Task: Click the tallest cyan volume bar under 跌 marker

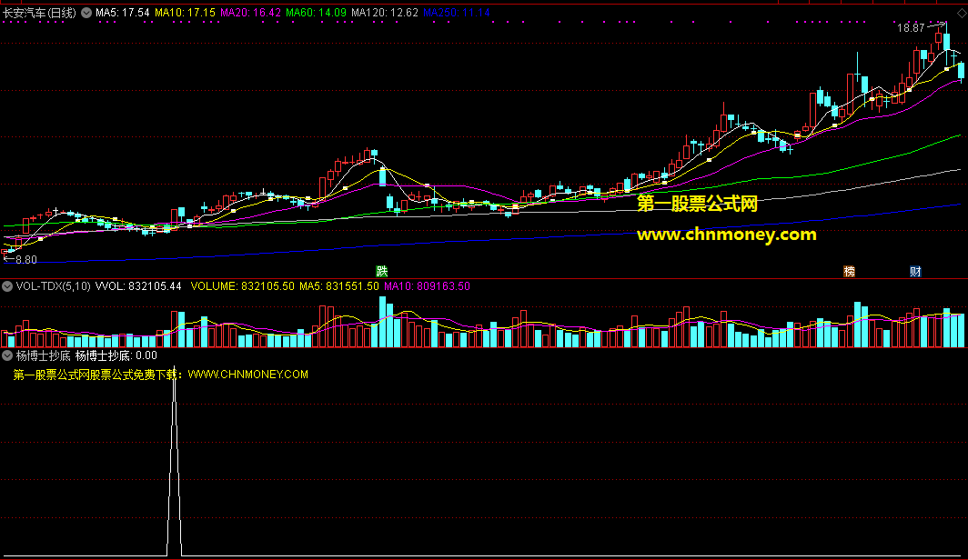Action: (x=383, y=322)
